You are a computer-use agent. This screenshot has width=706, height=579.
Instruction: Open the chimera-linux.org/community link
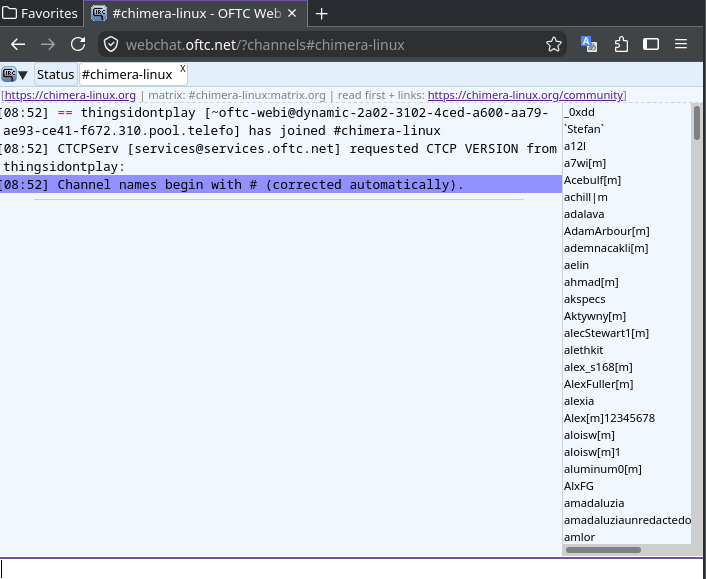pyautogui.click(x=525, y=95)
